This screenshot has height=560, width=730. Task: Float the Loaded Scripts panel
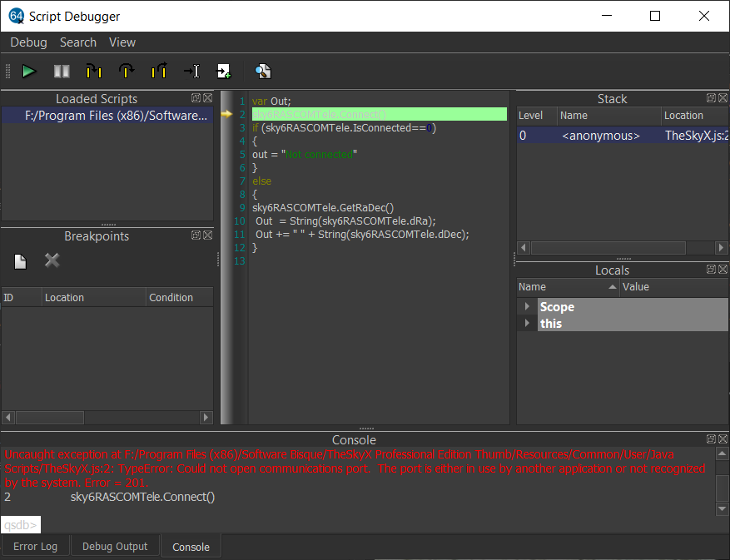tap(196, 97)
